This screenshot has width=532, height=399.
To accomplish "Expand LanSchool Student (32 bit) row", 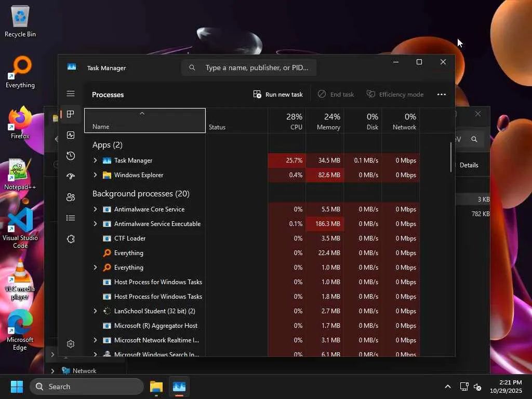I will pos(96,311).
